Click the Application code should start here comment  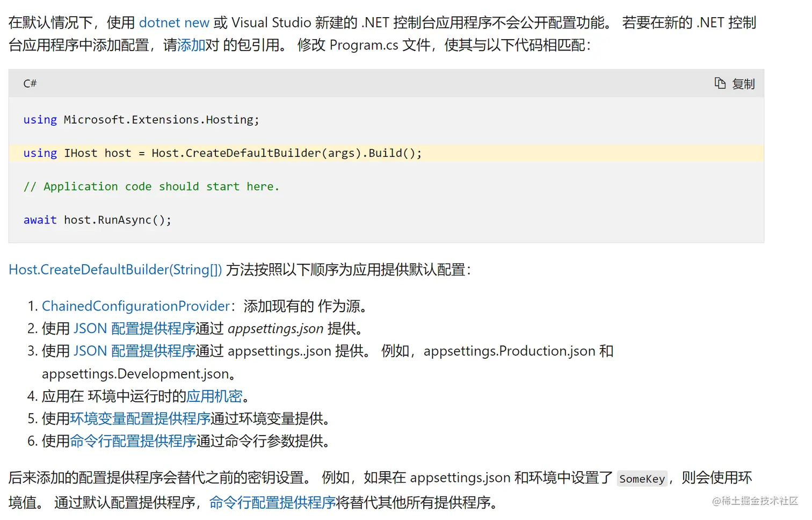[151, 186]
